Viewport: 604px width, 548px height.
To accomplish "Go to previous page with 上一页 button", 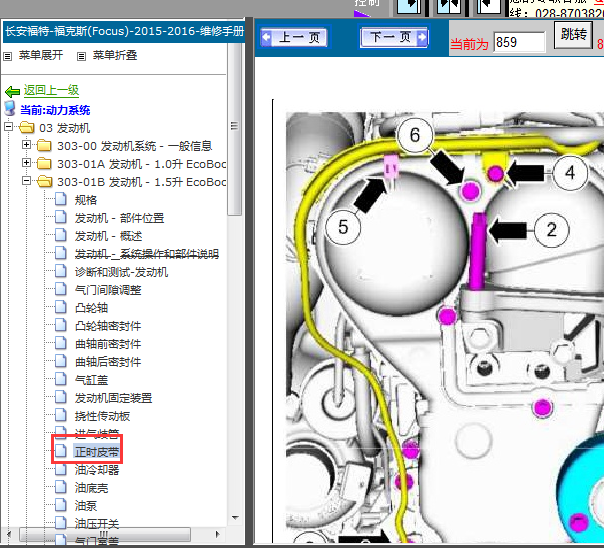I will (294, 37).
